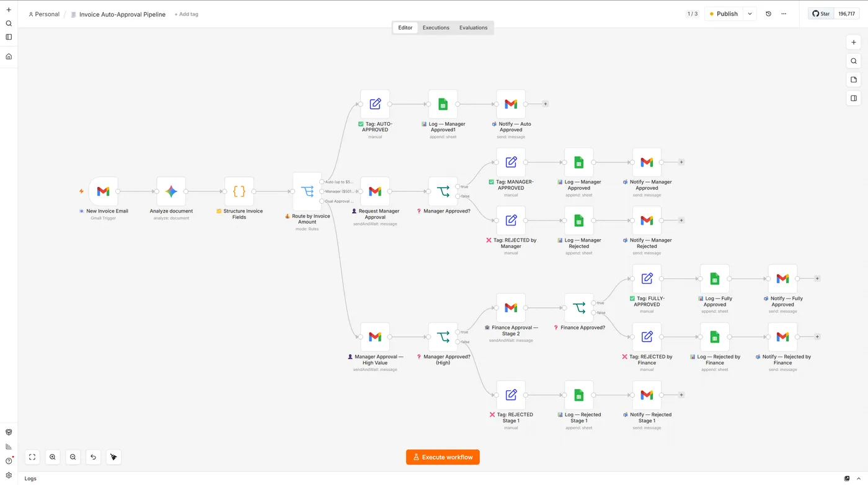
Task: Click the undo arrow canvas control
Action: click(93, 457)
